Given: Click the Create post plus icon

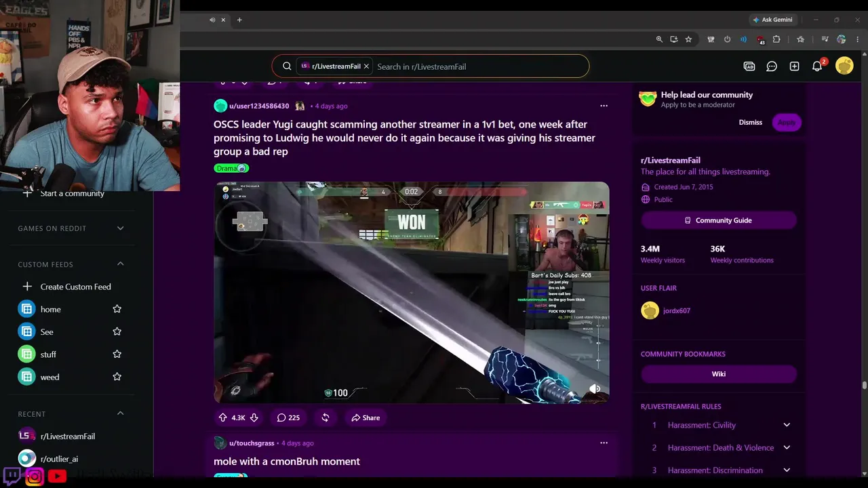Looking at the screenshot, I should point(794,66).
